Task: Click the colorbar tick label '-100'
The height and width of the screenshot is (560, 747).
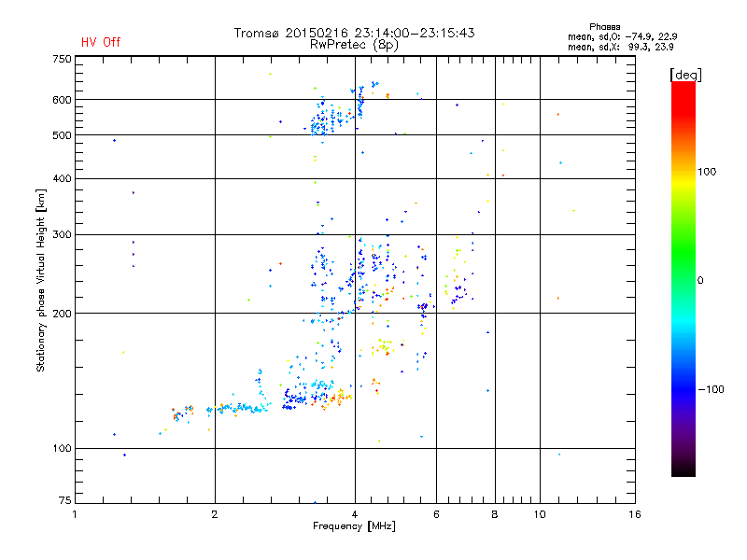Action: 712,389
